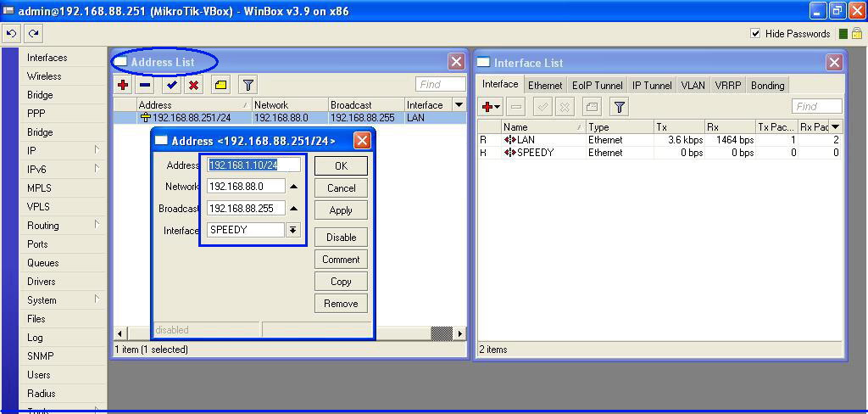Image resolution: width=868 pixels, height=414 pixels.
Task: Click the Find box in Interface List
Action: (x=817, y=106)
